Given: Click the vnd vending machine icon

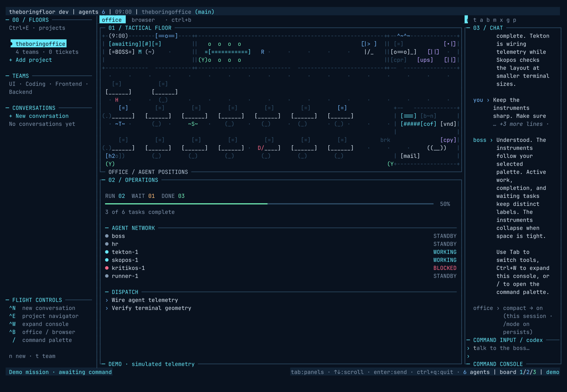Looking at the screenshot, I should [x=448, y=124].
